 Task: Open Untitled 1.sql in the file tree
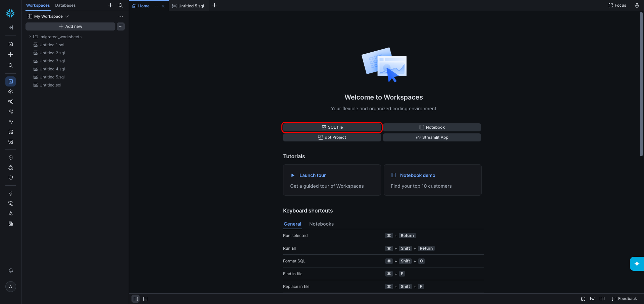tap(52, 45)
